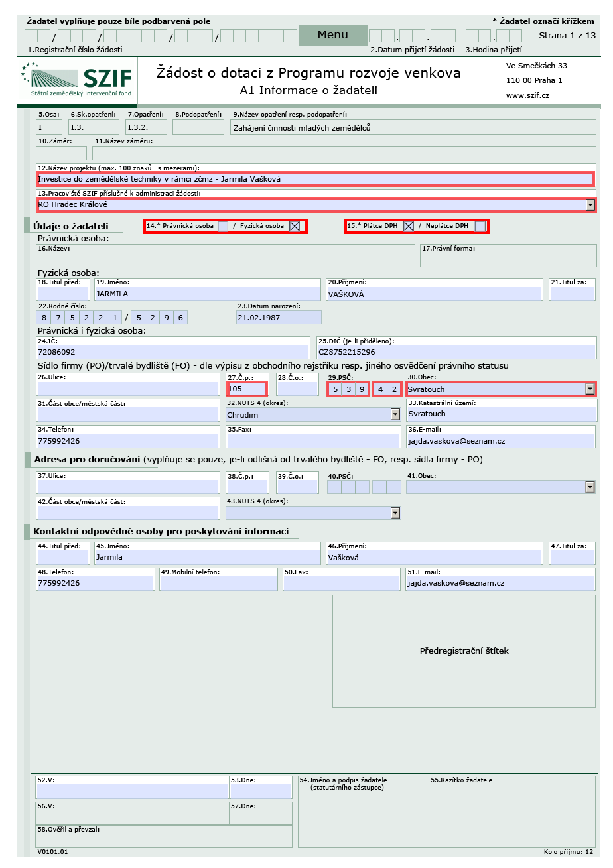The width and height of the screenshot is (613, 868).
Task: Click the field 44 Titul před
Action: pos(63,557)
